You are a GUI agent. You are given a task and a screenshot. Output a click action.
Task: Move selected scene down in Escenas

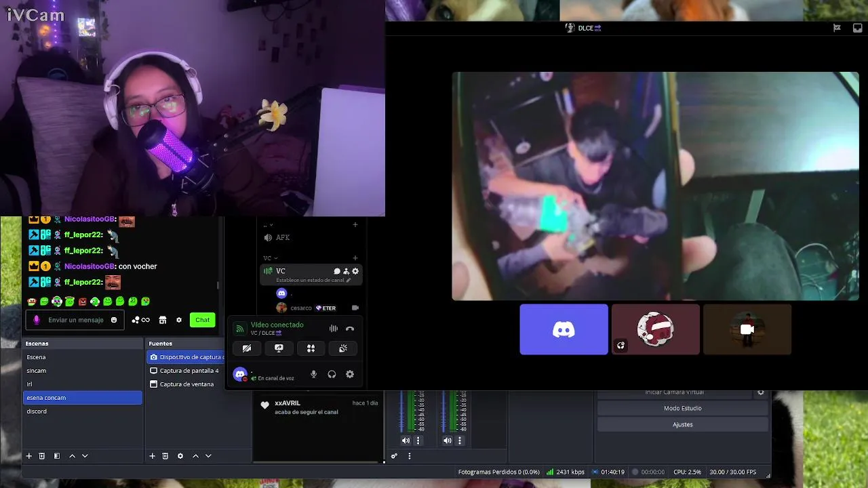click(85, 456)
